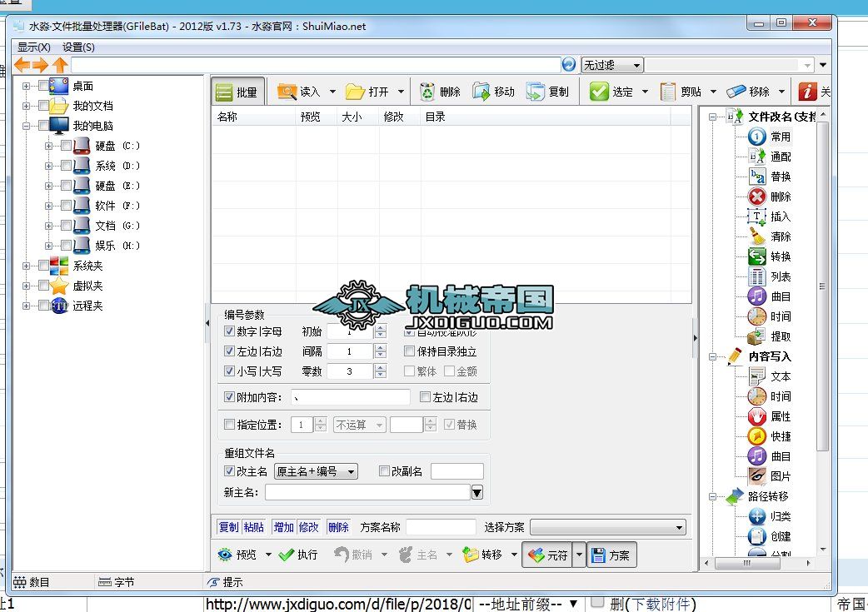
Task: Sort list by 修改 column header
Action: click(x=400, y=117)
